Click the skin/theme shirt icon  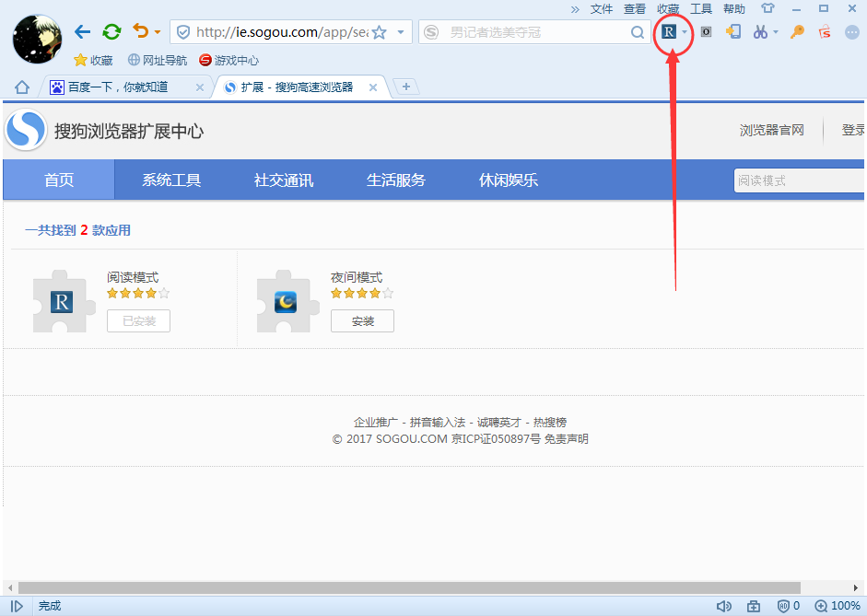point(767,8)
